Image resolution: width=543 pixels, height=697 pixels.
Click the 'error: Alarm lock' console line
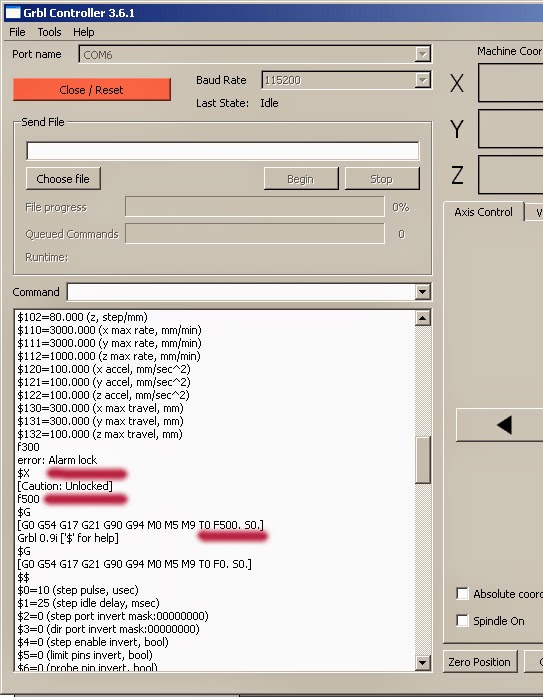point(57,460)
